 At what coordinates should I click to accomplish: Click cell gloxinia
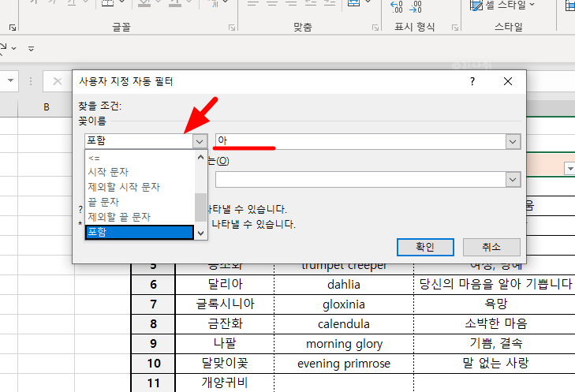click(x=344, y=304)
